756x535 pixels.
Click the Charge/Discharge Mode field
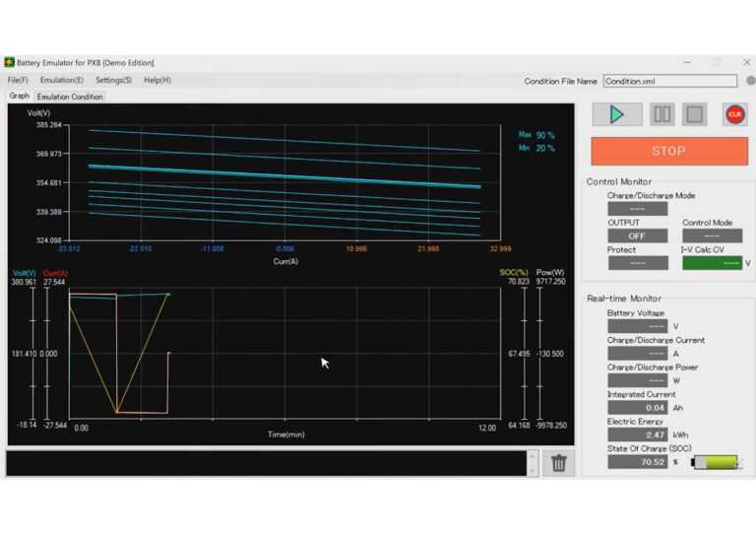[638, 209]
